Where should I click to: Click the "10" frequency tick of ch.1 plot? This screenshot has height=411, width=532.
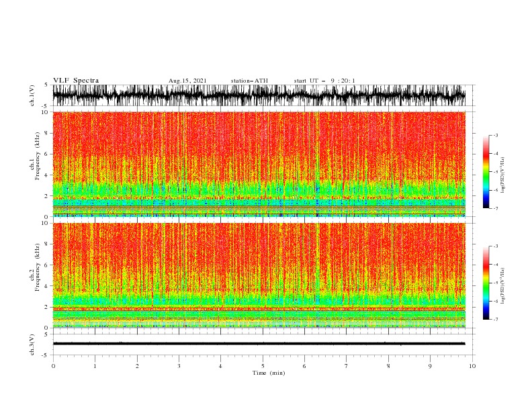46,112
